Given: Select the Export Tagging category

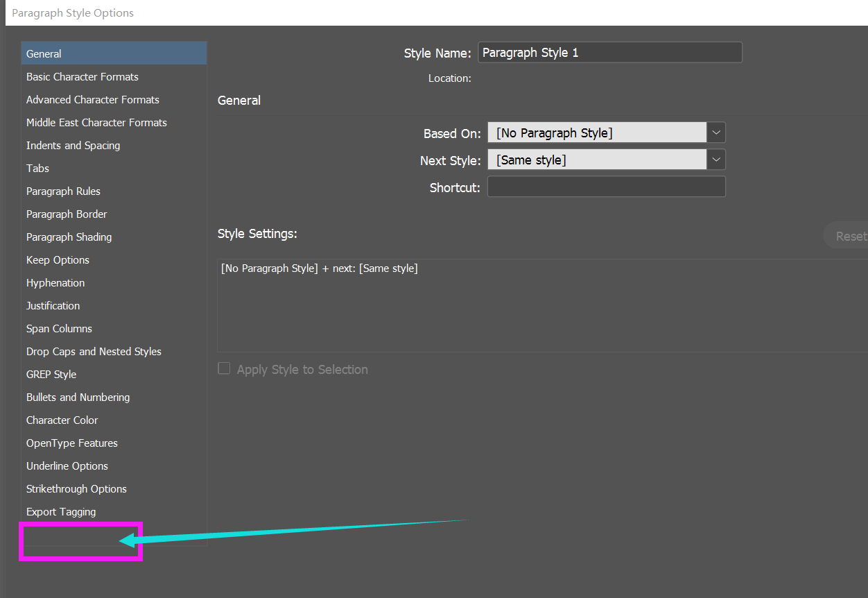Looking at the screenshot, I should (x=60, y=511).
